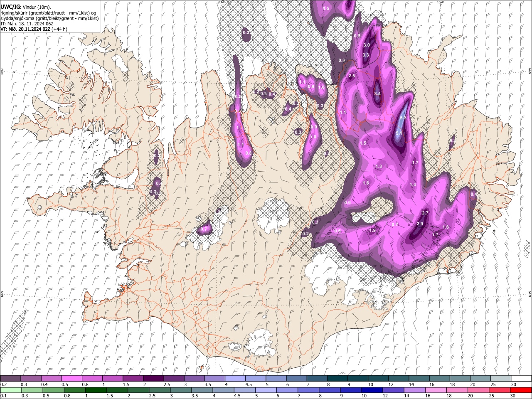
Task: Click the light pink 16–18 swatch in lower legend
Action: (436, 390)
